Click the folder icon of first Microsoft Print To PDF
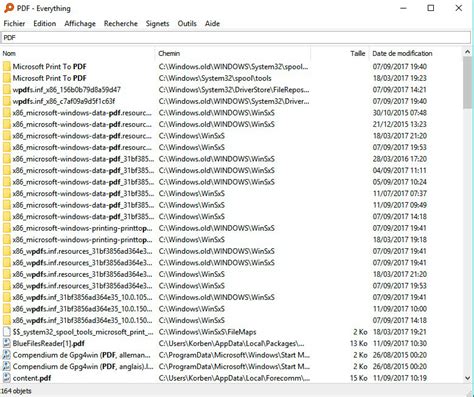The image size is (474, 397). click(x=6, y=67)
